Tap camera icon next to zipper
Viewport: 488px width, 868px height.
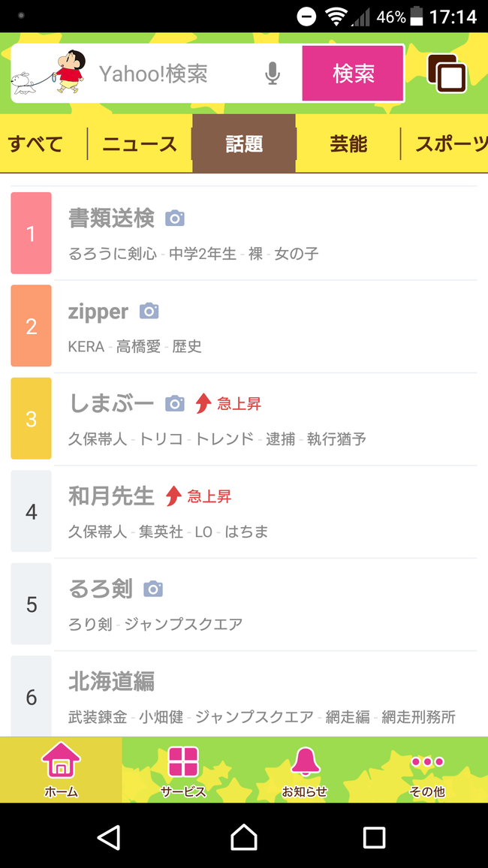click(149, 311)
